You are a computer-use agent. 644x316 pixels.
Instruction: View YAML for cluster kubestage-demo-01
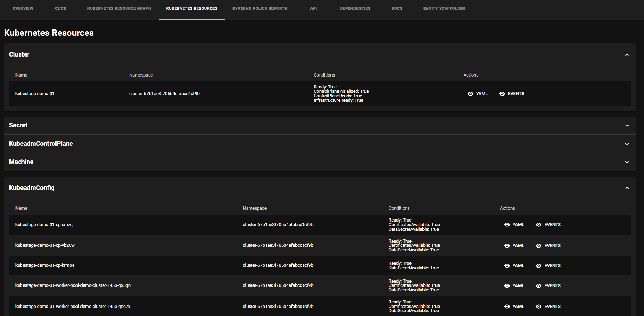pyautogui.click(x=478, y=94)
